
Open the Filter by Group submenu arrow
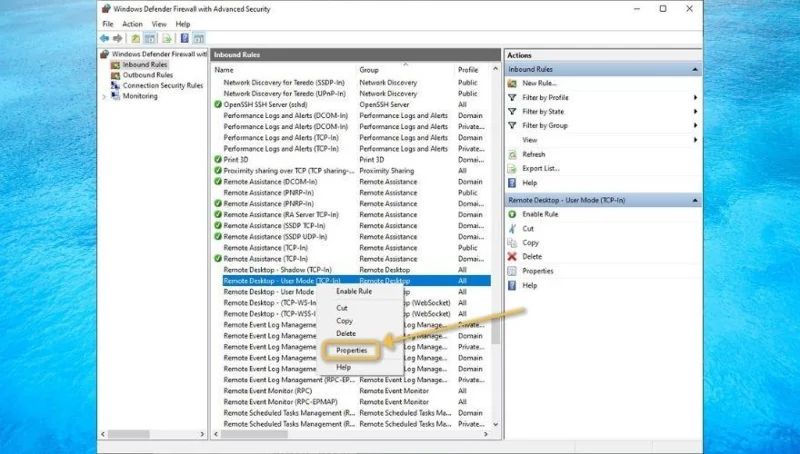click(695, 125)
